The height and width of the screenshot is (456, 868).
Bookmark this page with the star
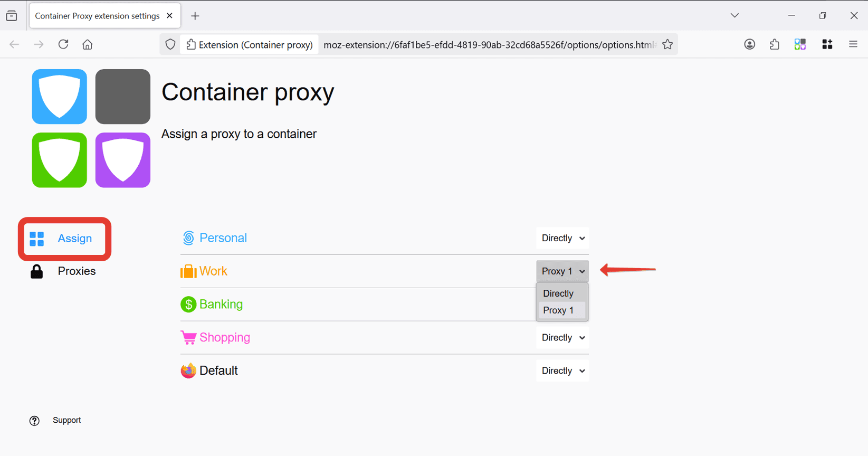[667, 44]
